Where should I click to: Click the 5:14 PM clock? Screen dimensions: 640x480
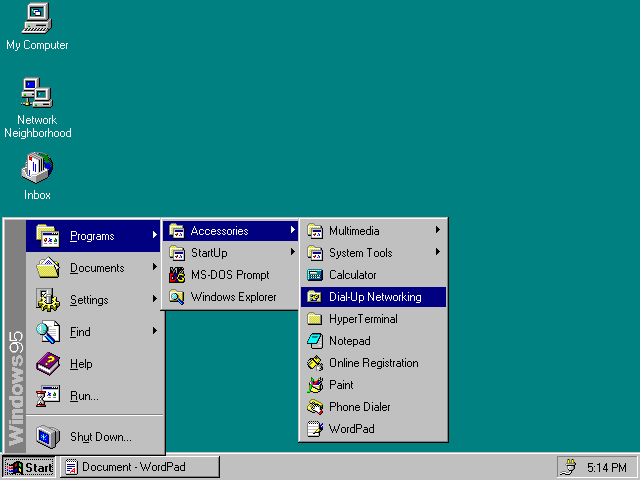[607, 467]
